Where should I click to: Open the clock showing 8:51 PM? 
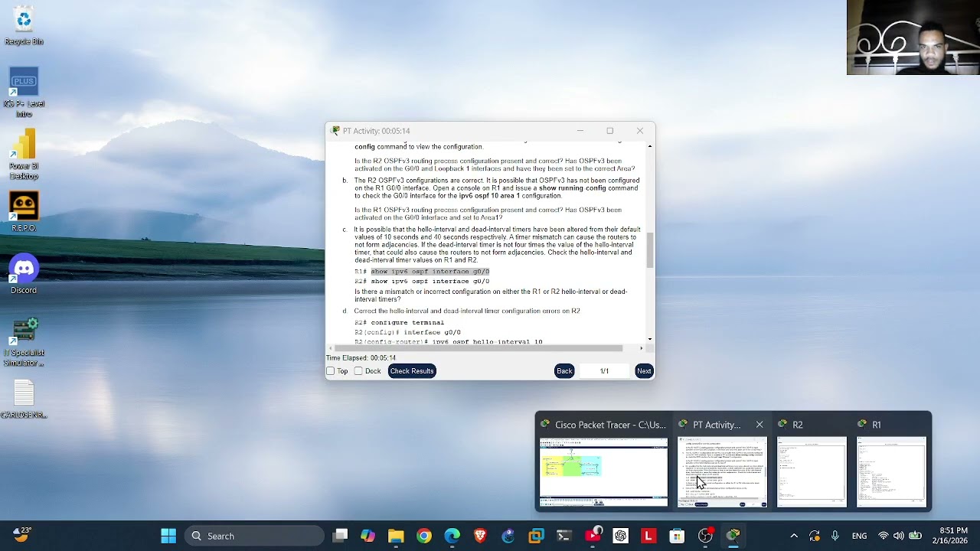(x=949, y=536)
